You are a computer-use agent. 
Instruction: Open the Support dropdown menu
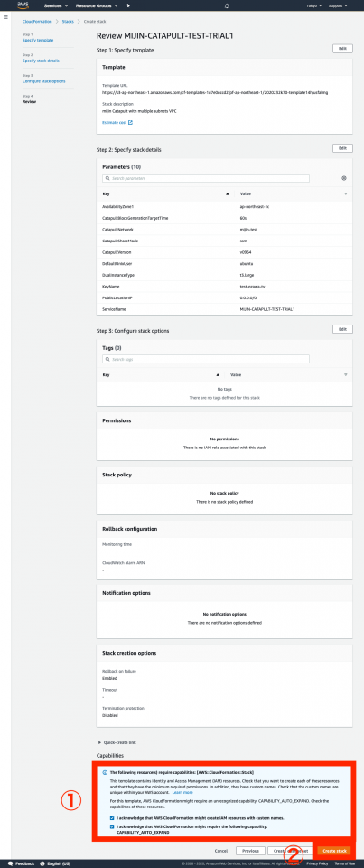click(x=337, y=5)
